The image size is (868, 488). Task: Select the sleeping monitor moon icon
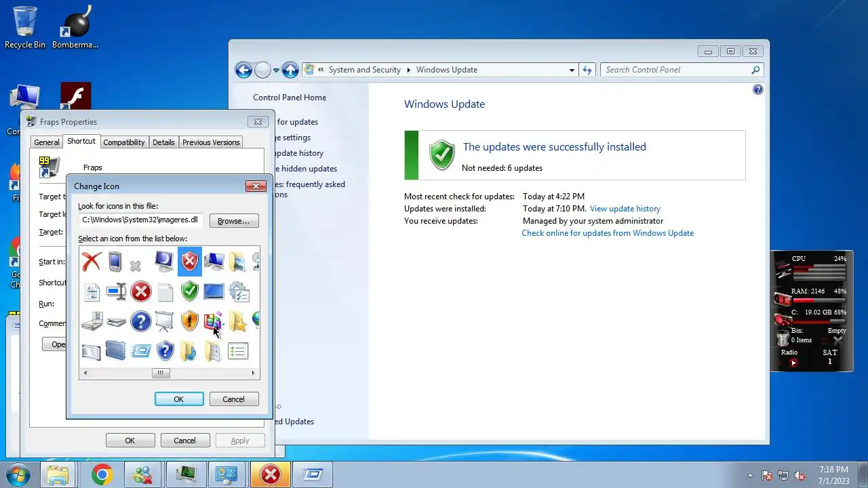[164, 261]
